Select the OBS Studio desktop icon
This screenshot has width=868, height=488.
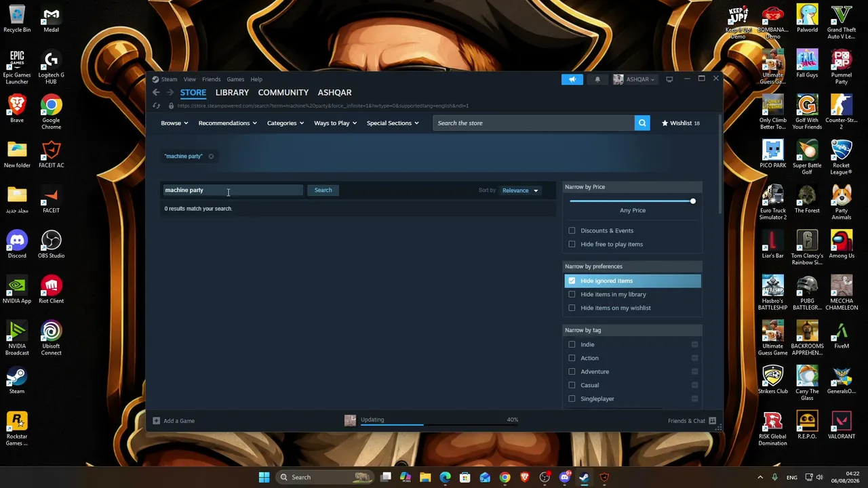pos(51,245)
